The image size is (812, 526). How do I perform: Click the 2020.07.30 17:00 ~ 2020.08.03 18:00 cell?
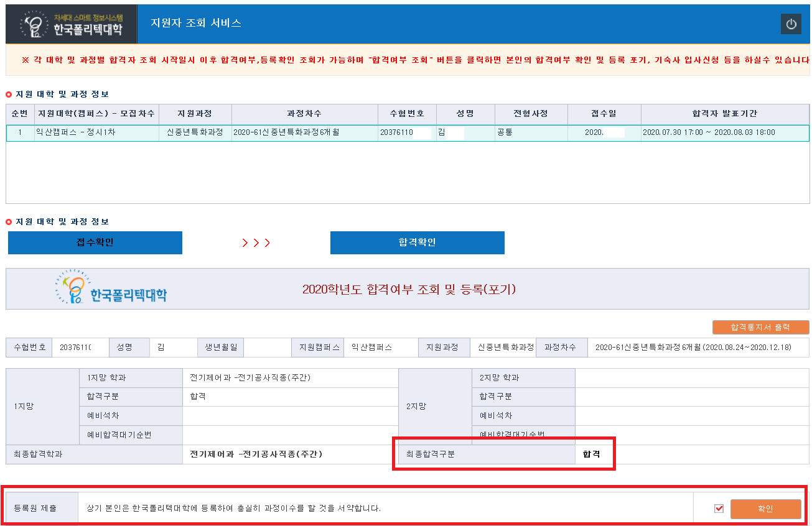pyautogui.click(x=725, y=133)
